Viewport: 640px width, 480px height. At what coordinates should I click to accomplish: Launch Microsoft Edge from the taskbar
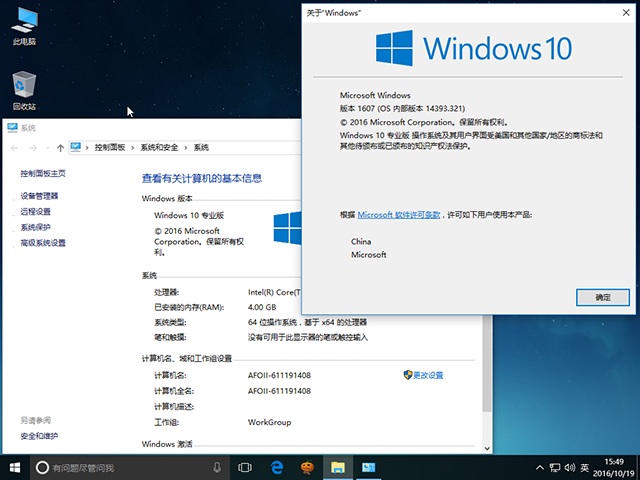(x=276, y=467)
